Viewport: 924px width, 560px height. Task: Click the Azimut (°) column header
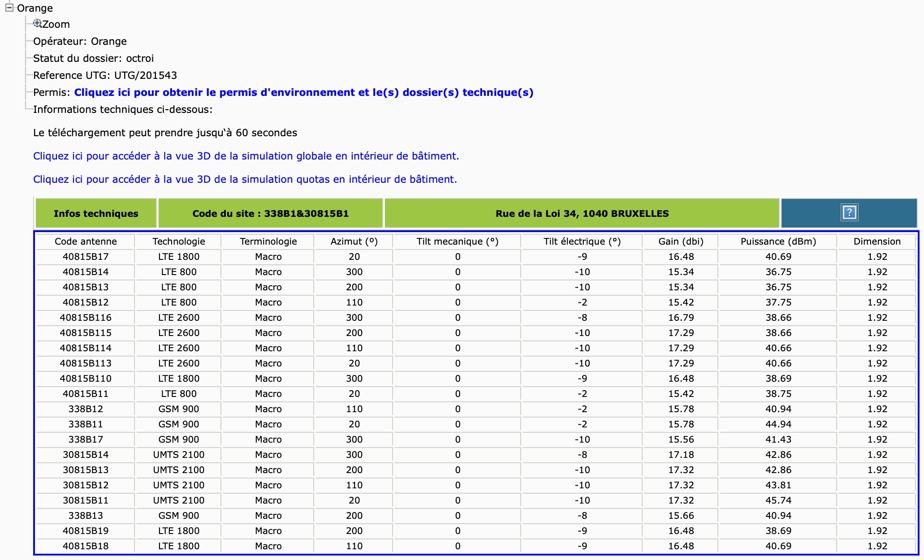[354, 241]
